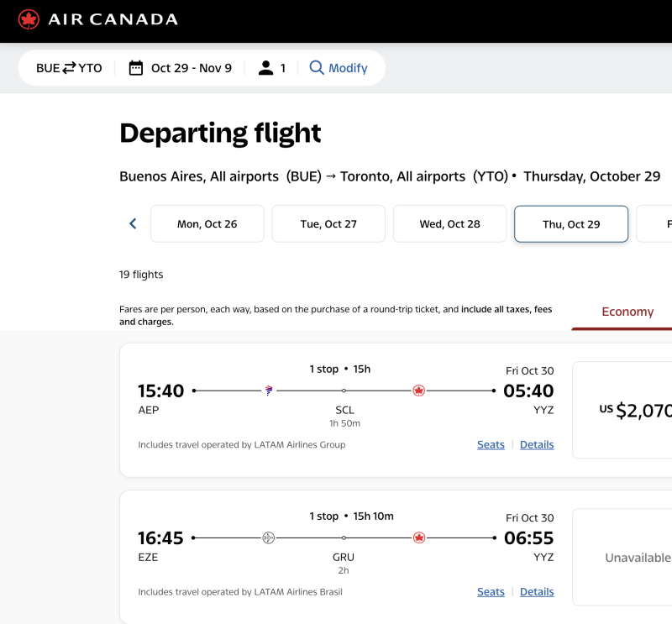Image resolution: width=672 pixels, height=624 pixels.
Task: Switch to the Economy fare tab
Action: [x=627, y=312]
